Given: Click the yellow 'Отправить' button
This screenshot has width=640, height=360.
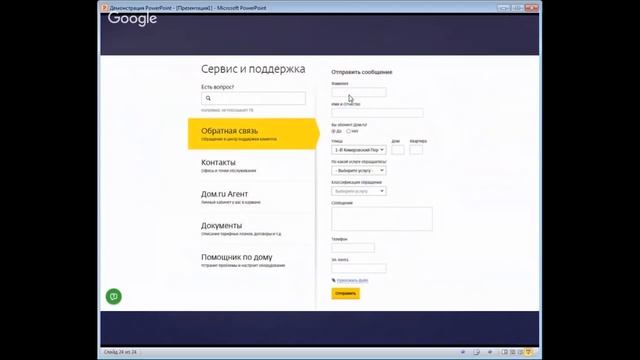Looking at the screenshot, I should pyautogui.click(x=345, y=293).
